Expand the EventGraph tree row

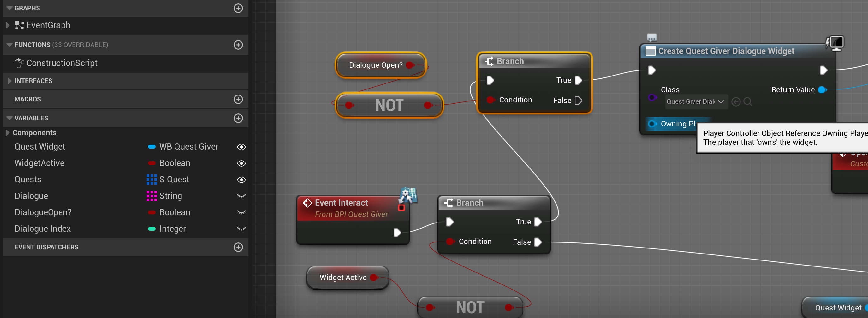point(7,25)
